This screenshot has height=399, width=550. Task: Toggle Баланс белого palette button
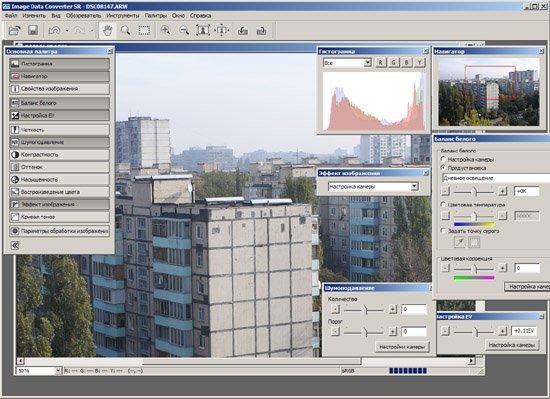[x=60, y=103]
